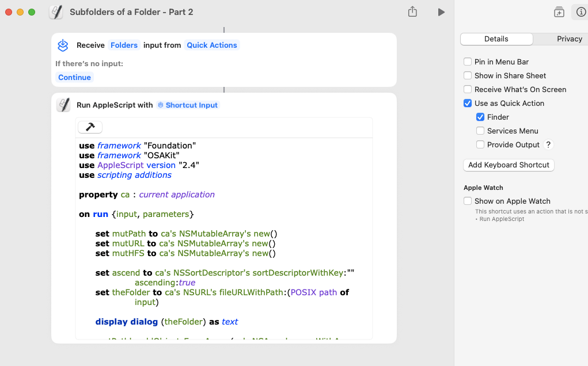Compile the script with the hammer button
Screen dimensions: 588x366
tap(90, 127)
